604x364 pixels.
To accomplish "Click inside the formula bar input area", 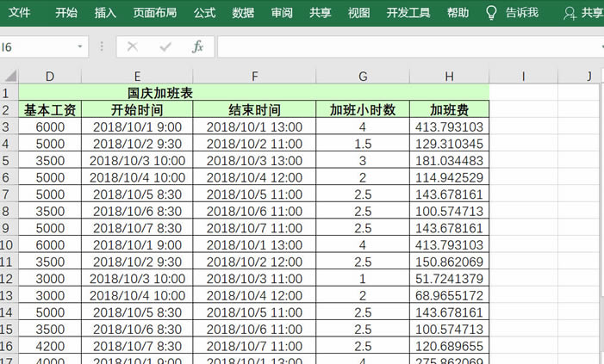I will point(405,46).
